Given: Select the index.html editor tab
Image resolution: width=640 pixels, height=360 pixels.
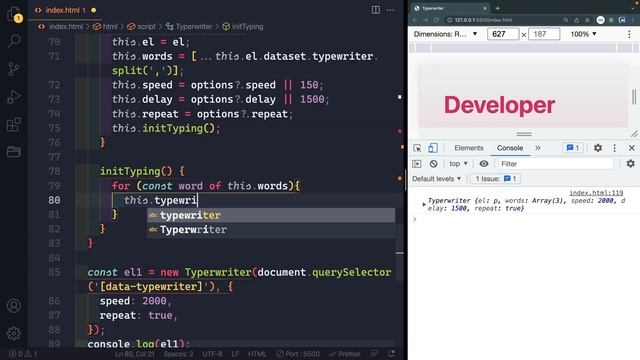Looking at the screenshot, I should point(65,10).
